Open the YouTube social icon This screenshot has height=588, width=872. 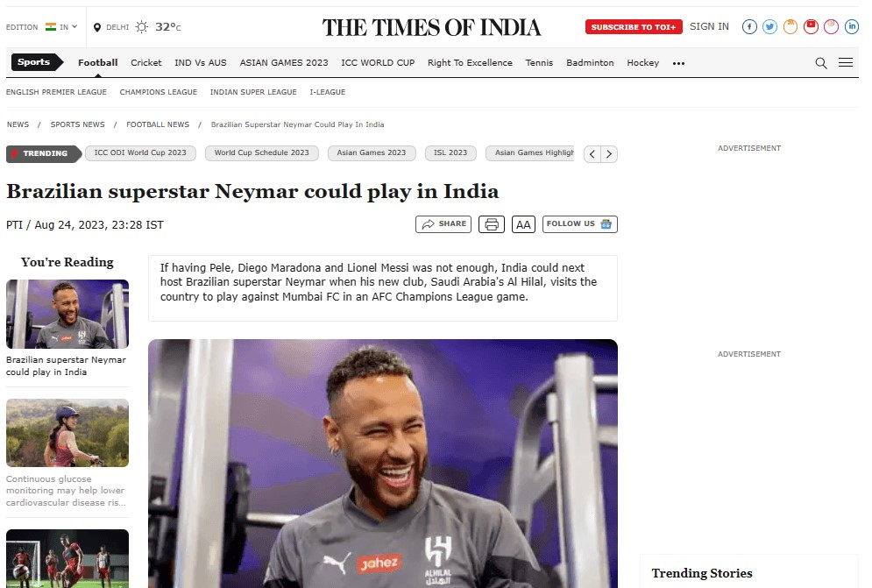(x=811, y=26)
